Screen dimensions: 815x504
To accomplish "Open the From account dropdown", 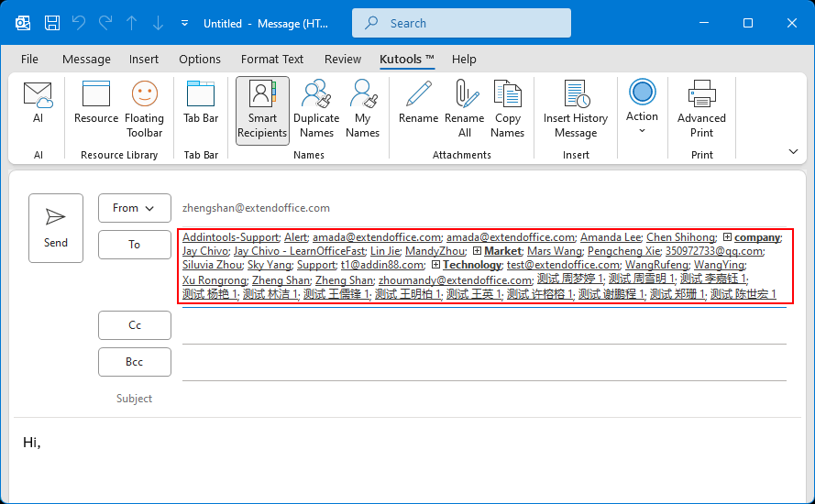I will [x=135, y=208].
